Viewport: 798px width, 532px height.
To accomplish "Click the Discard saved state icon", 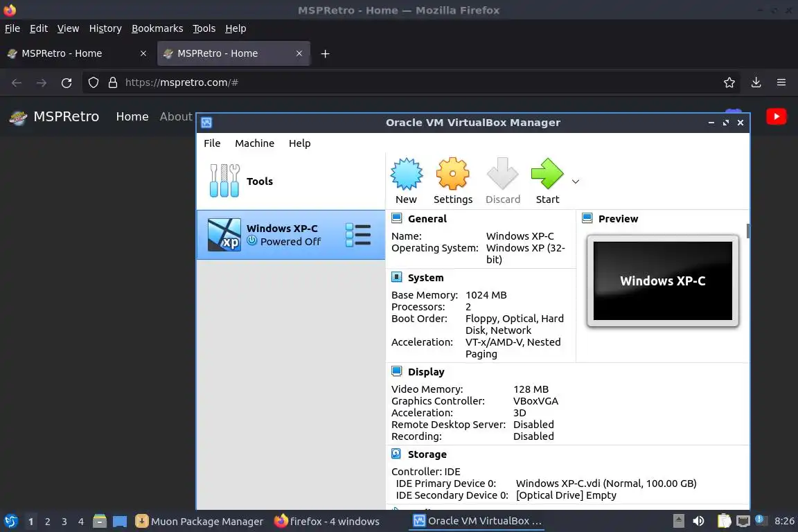I will (502, 174).
